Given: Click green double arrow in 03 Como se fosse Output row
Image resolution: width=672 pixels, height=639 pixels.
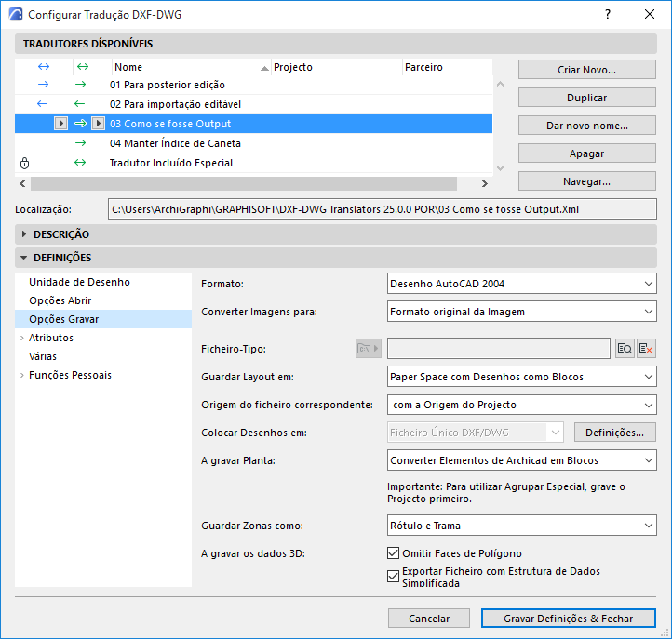Looking at the screenshot, I should click(80, 124).
